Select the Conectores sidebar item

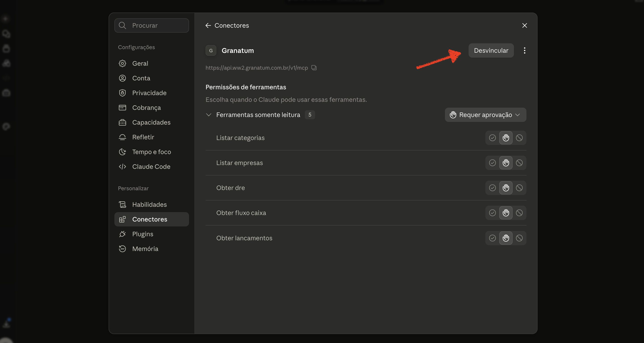(x=152, y=219)
